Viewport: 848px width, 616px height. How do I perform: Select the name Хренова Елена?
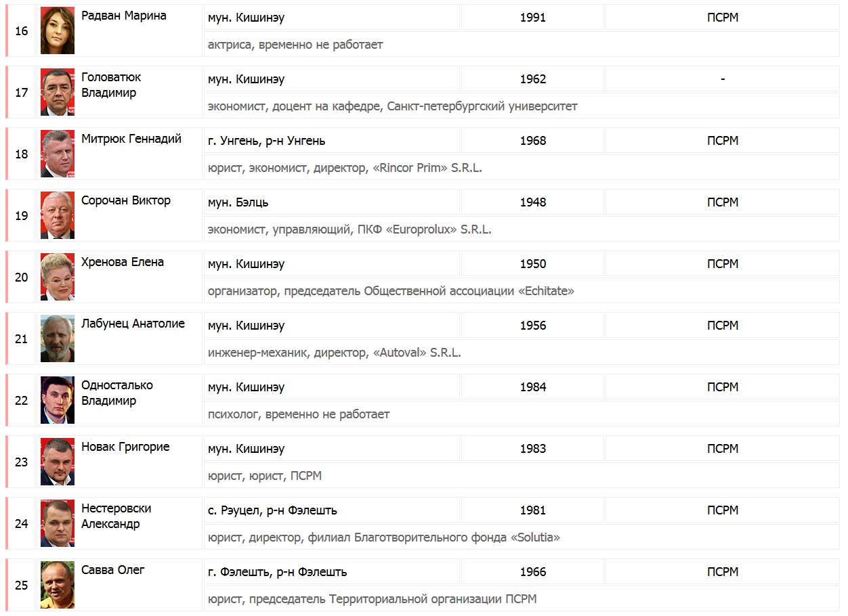click(x=123, y=262)
